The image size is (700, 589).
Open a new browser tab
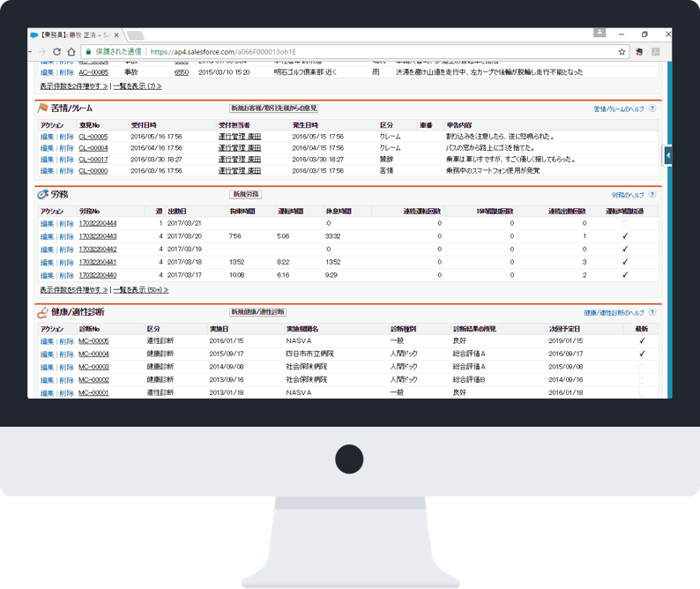[135, 35]
